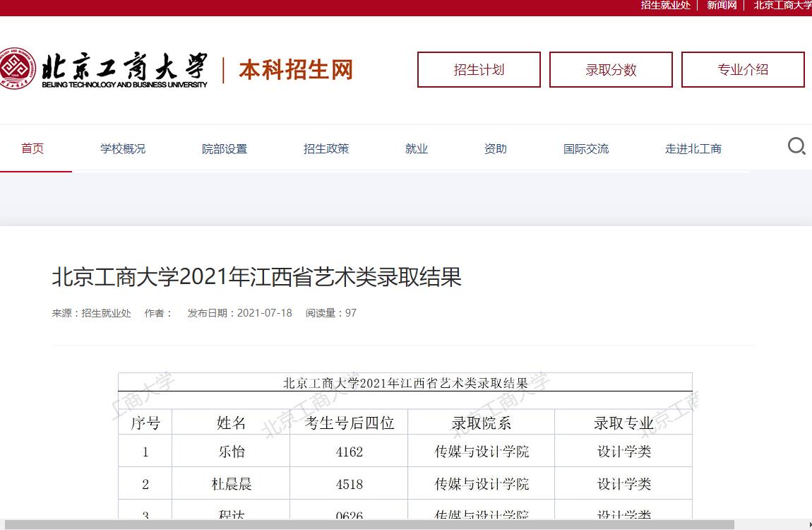Click 传媒与设计学院 in 杜晨晨's row
Image resolution: width=812 pixels, height=530 pixels.
[482, 484]
